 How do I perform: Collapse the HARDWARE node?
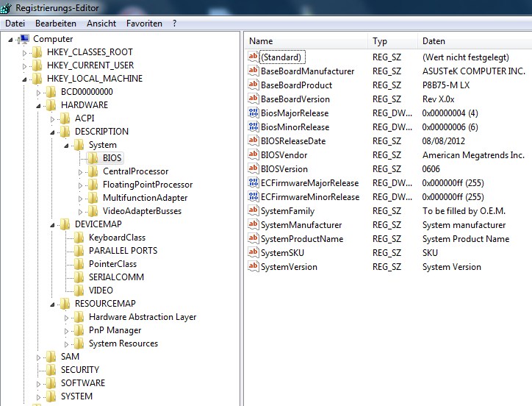[38, 106]
